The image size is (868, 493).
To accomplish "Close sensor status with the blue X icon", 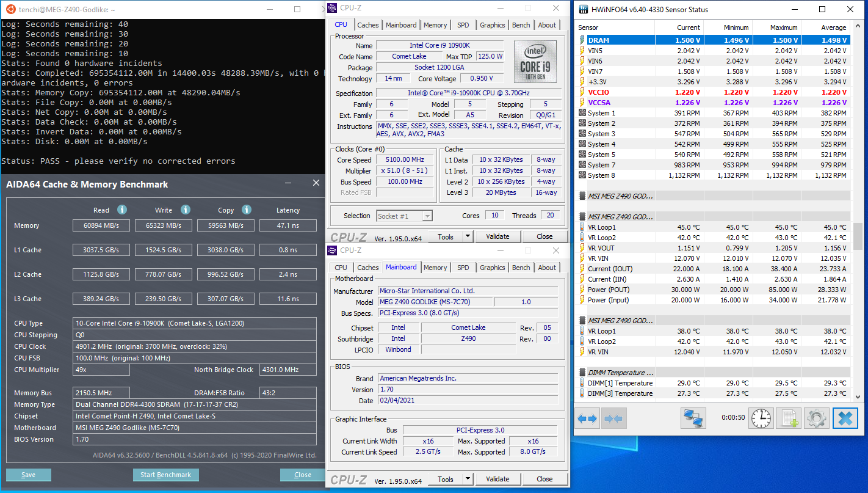I will click(x=845, y=418).
